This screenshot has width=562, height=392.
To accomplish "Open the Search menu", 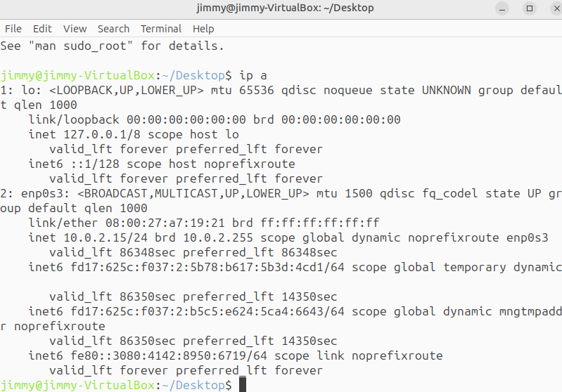I will pos(113,29).
